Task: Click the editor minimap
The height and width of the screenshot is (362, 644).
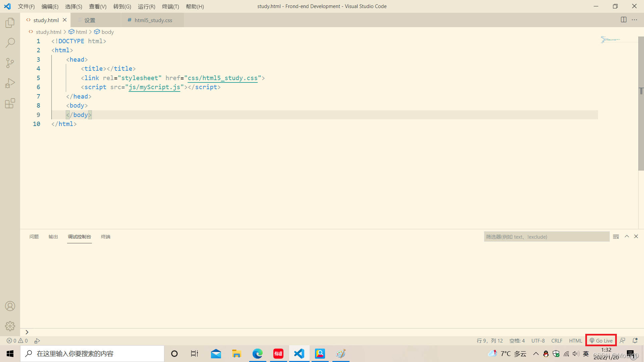Action: [618, 40]
